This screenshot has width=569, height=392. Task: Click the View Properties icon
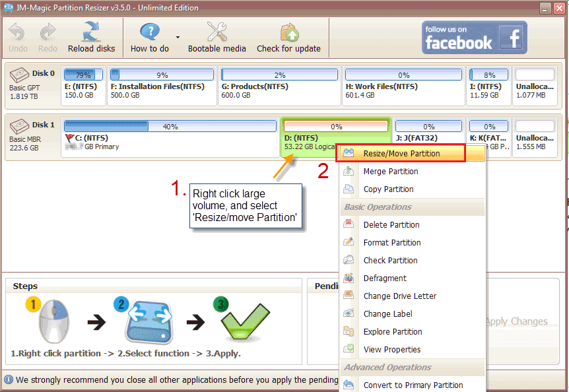(x=349, y=348)
